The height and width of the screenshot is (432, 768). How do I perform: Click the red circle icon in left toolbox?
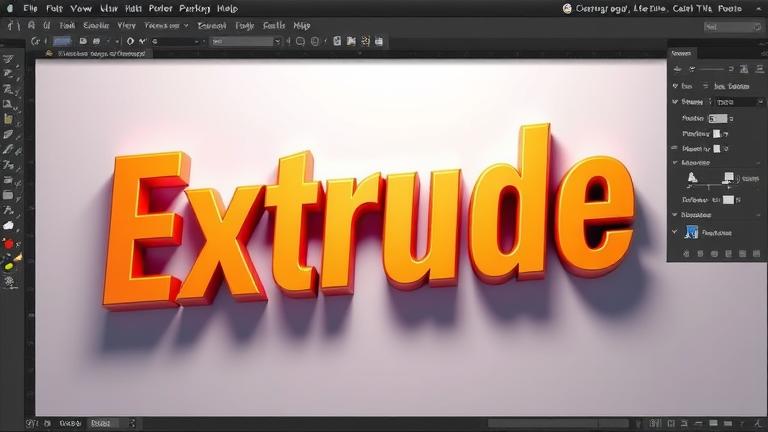(x=8, y=243)
